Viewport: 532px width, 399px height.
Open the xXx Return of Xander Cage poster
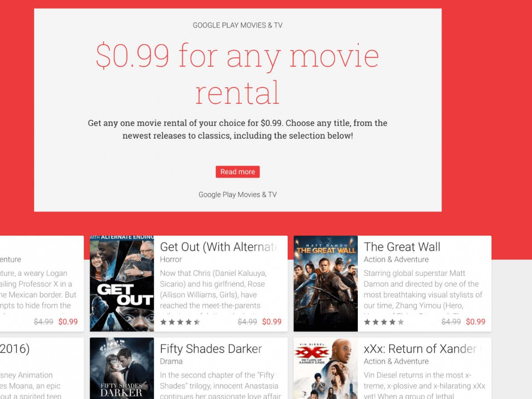click(326, 368)
